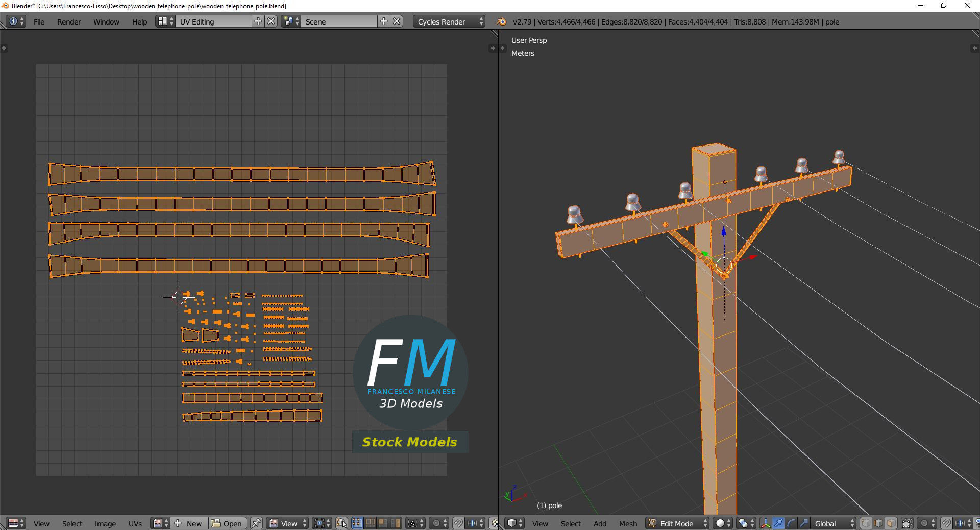Open the Cycles Render engine dropdown
The width and height of the screenshot is (980, 530).
(x=449, y=21)
